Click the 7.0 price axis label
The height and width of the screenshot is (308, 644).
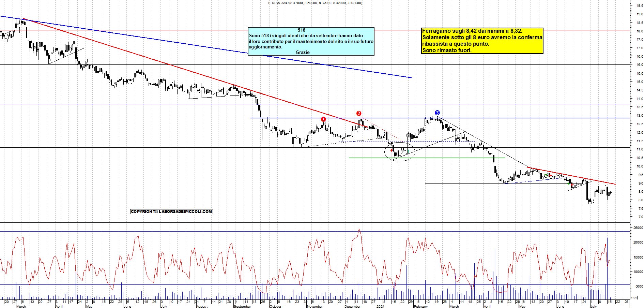(640, 217)
